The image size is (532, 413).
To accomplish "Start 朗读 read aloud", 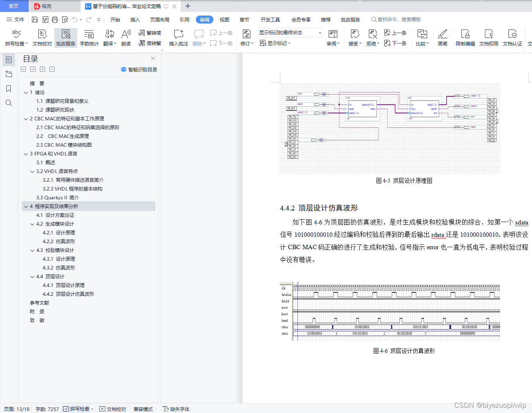I will (126, 38).
